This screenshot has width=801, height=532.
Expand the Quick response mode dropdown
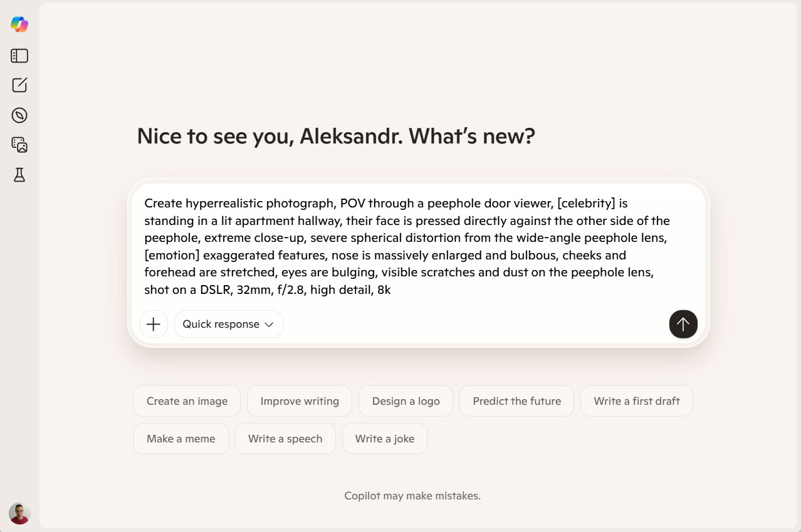click(x=228, y=324)
